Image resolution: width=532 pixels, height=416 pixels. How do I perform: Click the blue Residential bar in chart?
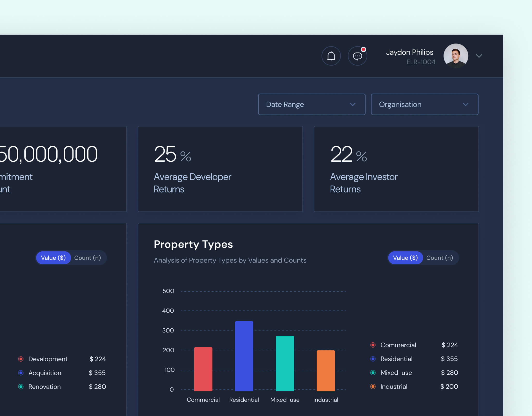coord(244,356)
